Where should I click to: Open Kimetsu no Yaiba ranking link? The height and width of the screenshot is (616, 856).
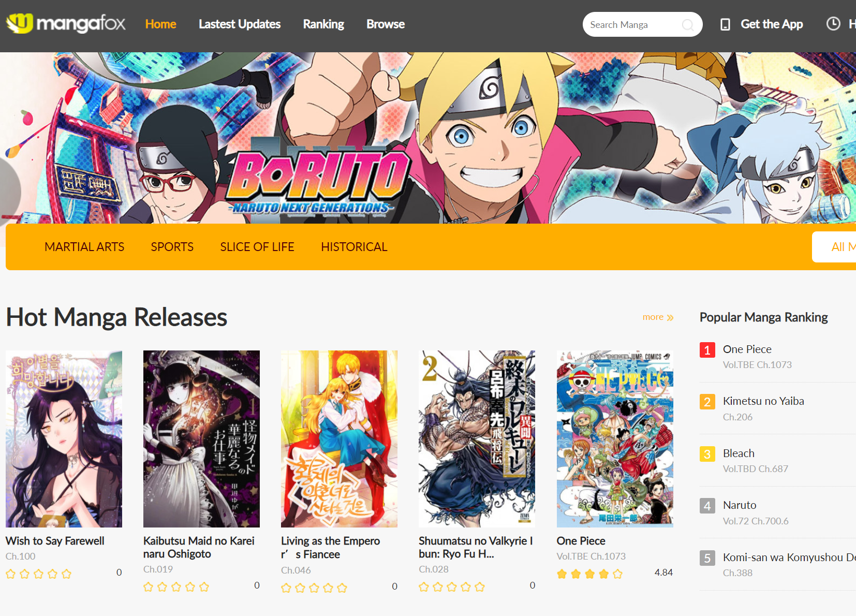point(763,401)
